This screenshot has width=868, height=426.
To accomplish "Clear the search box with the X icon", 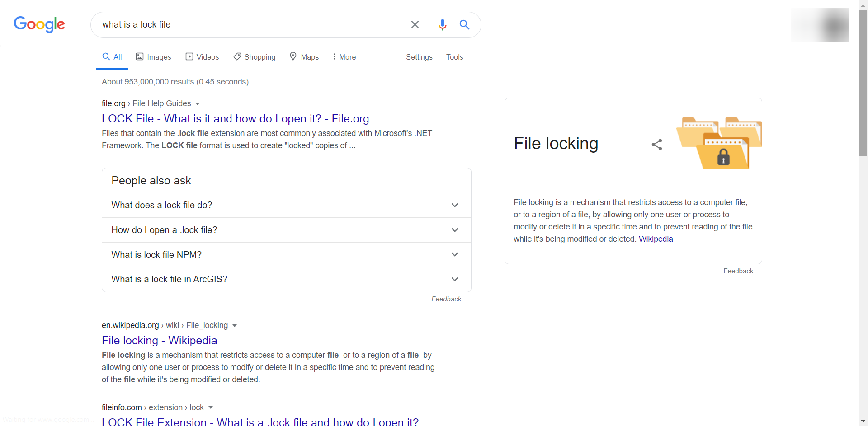I will (x=415, y=25).
